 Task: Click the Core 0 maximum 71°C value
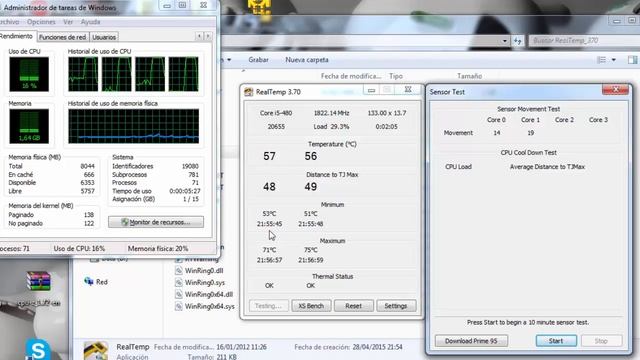pos(269,250)
